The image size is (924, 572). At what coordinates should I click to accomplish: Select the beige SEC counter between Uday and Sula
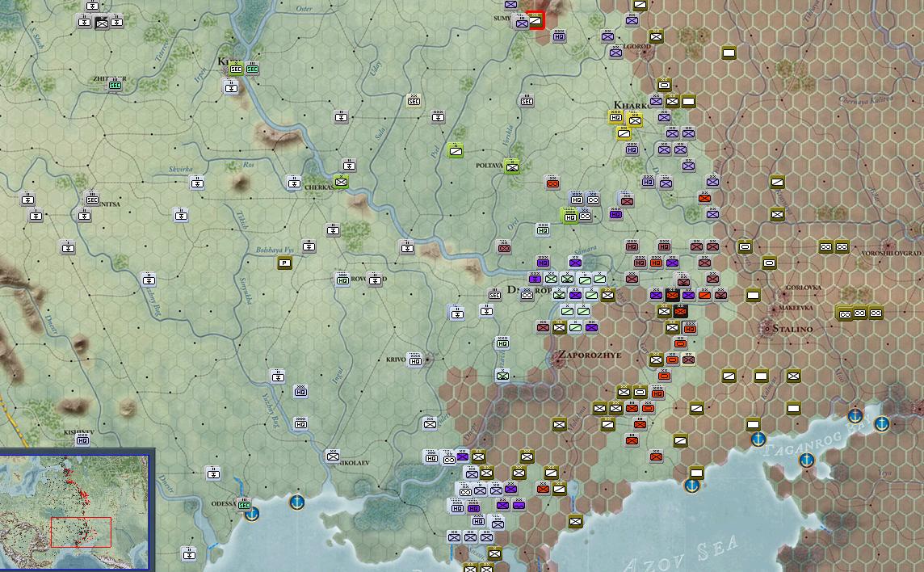click(414, 102)
